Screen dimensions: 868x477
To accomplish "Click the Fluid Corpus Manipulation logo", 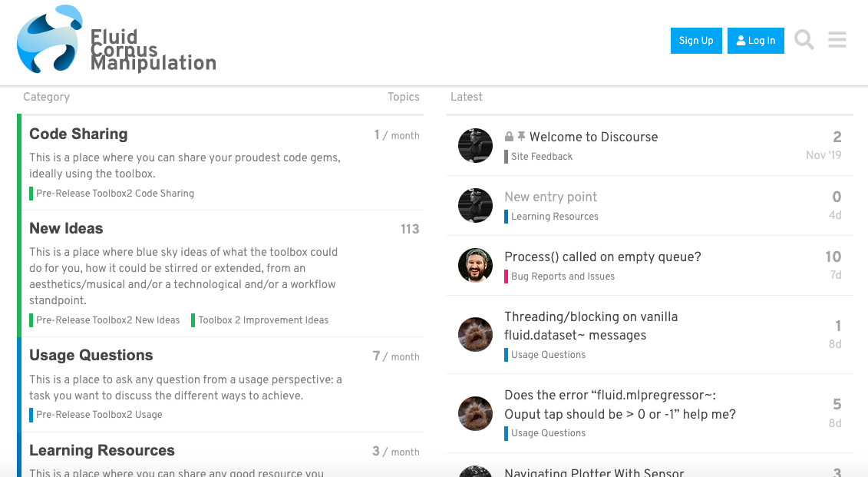I will [116, 39].
